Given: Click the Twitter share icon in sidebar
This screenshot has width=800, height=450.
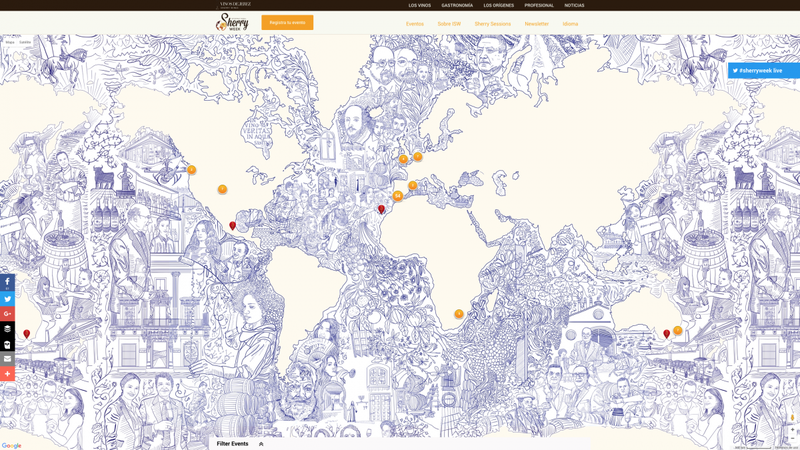Looking at the screenshot, I should [x=7, y=299].
